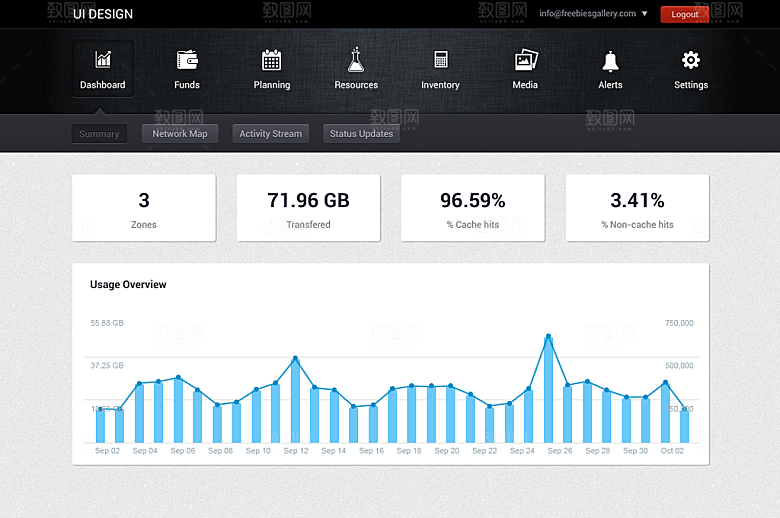Open the Resources flask icon

356,60
